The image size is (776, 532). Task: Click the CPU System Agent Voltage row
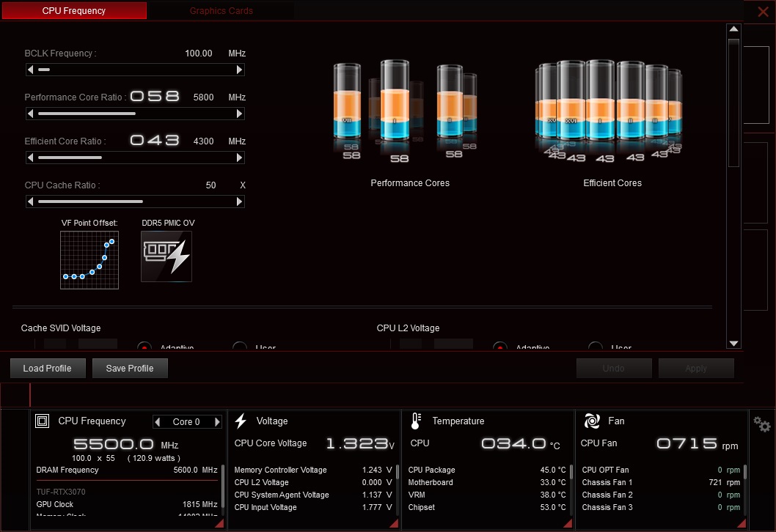[x=313, y=495]
